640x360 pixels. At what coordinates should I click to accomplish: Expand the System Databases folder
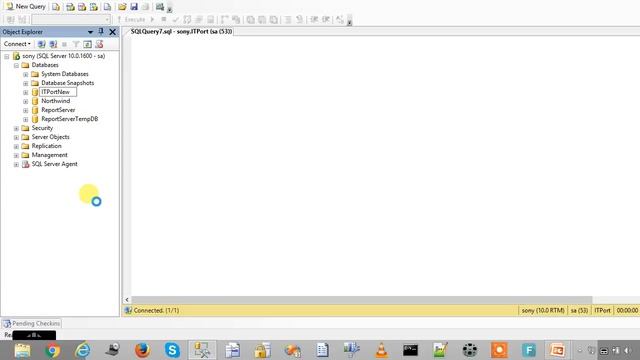(25, 74)
